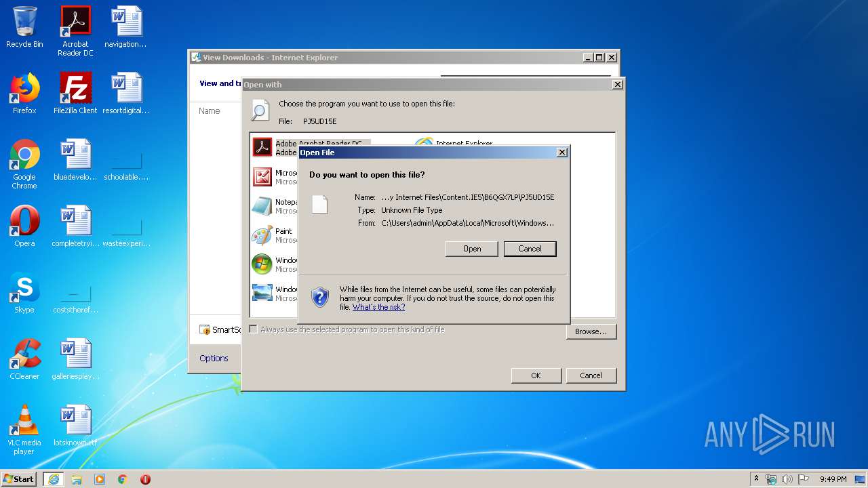
Task: Click the taskbar clock showing 9:49 PM
Action: click(833, 479)
